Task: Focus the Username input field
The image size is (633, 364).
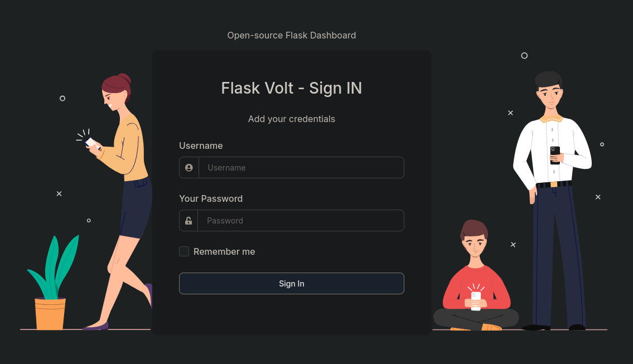Action: coord(301,167)
